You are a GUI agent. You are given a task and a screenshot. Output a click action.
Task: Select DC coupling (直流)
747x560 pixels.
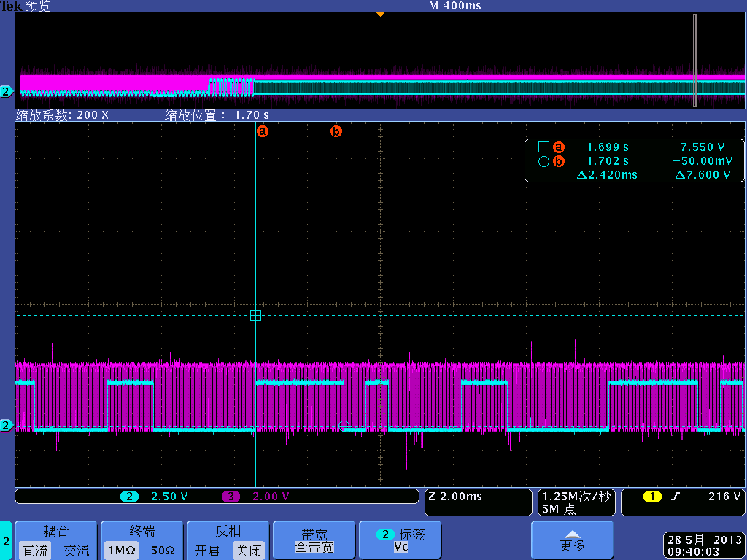click(34, 551)
